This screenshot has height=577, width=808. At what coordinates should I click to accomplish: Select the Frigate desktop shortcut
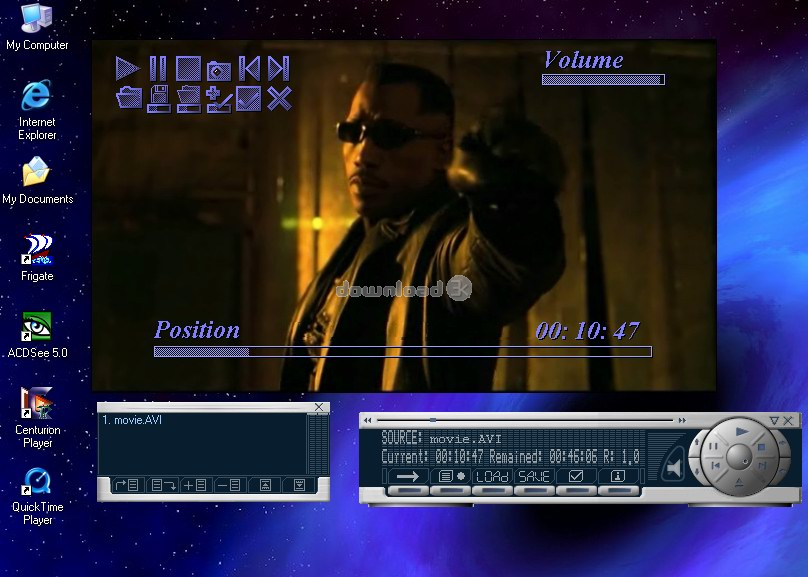37,258
